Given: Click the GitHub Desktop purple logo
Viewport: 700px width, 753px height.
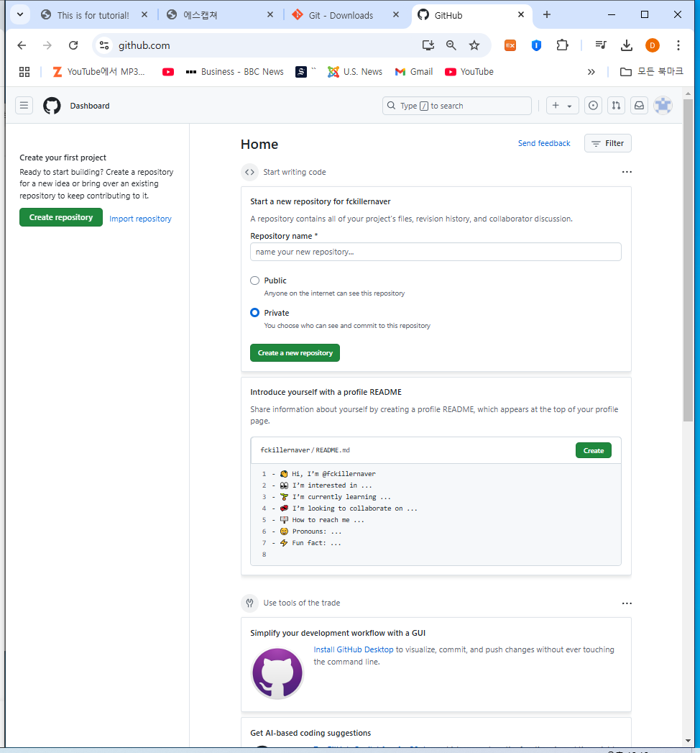Looking at the screenshot, I should (x=277, y=672).
